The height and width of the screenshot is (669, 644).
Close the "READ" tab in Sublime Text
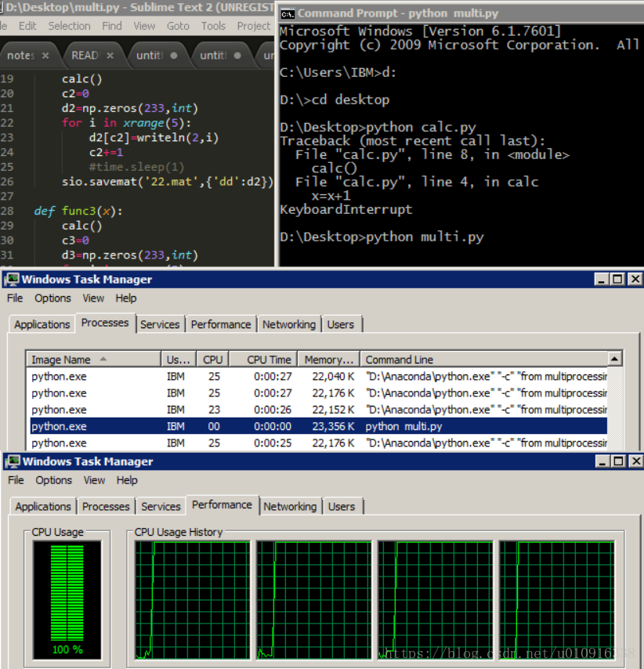pyautogui.click(x=110, y=56)
